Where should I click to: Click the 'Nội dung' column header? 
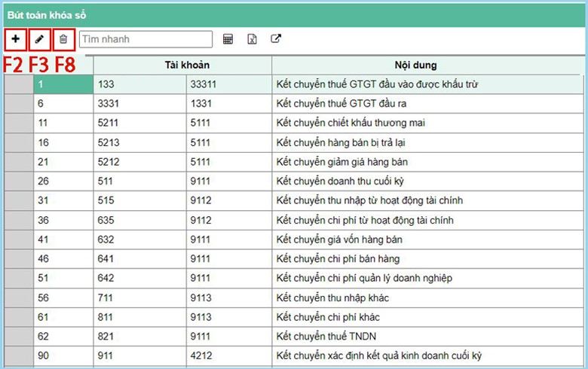point(426,66)
